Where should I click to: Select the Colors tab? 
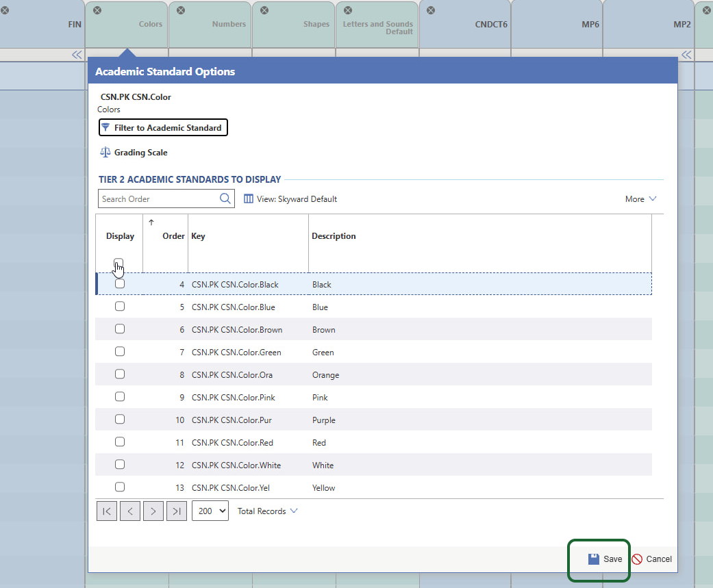pos(127,24)
